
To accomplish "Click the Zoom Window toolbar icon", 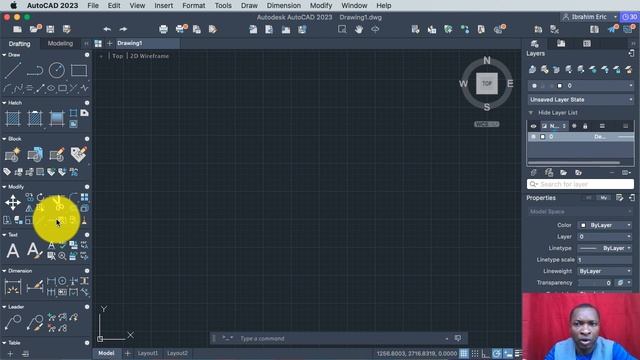I will (342, 29).
